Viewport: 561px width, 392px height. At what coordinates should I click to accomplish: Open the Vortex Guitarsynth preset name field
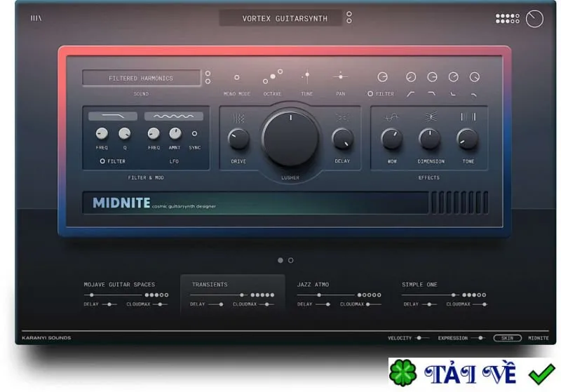tap(280, 18)
